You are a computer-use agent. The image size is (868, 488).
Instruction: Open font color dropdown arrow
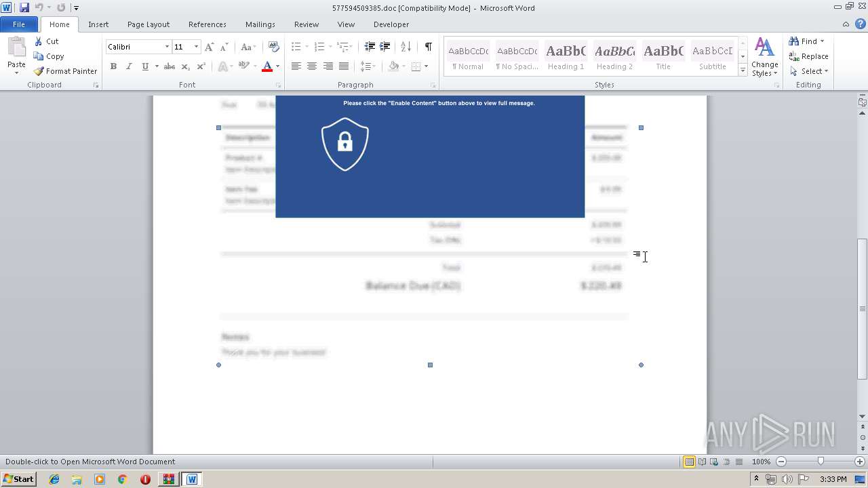[x=277, y=66]
